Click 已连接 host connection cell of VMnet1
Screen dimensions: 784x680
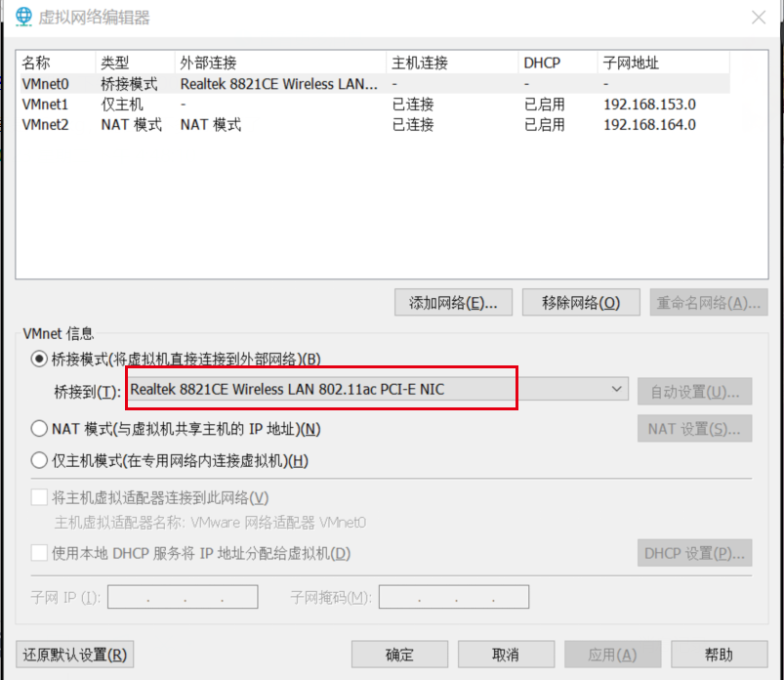[413, 105]
